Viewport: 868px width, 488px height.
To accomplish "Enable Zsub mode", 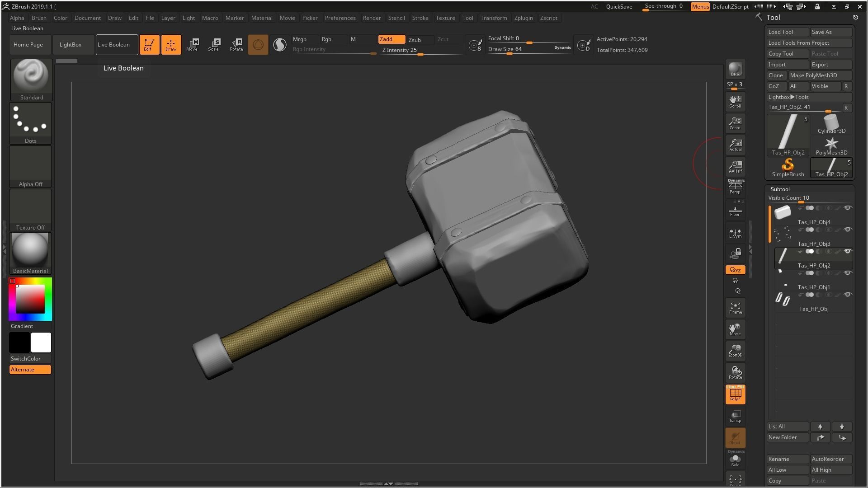I will [x=420, y=40].
